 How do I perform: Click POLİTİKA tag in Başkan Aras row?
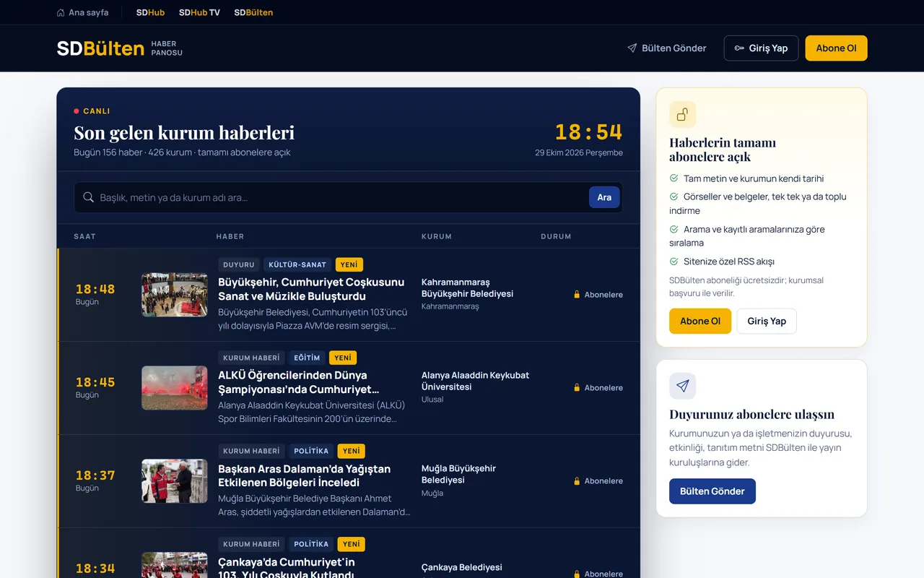pyautogui.click(x=311, y=451)
